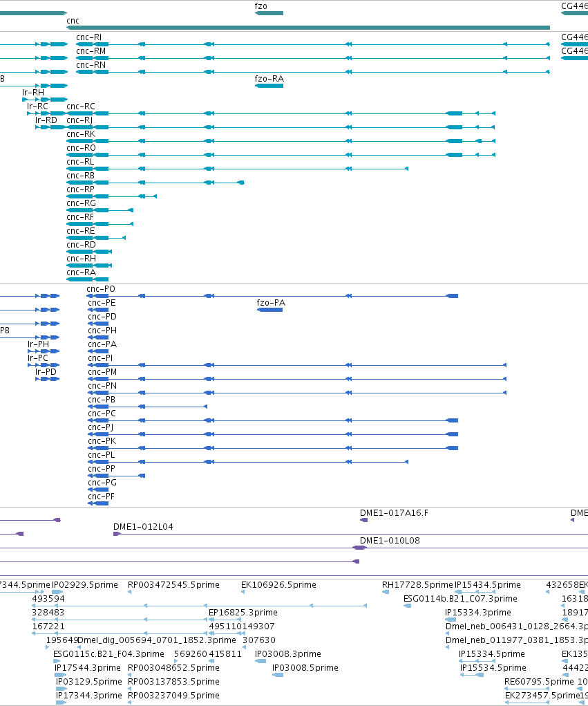Click the ESG0114b.B21_C07.3prime EST label
The image size is (588, 706).
coord(460,599)
